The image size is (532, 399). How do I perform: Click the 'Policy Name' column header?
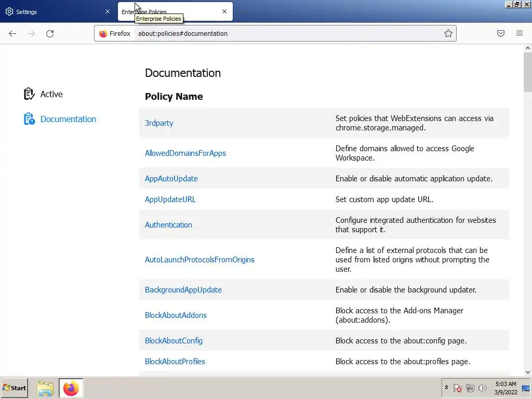point(174,97)
